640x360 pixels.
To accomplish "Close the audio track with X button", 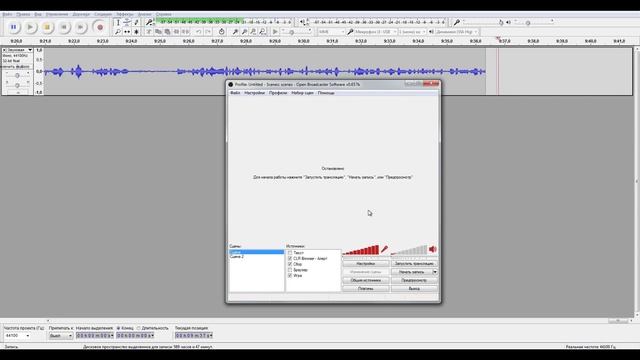I will click(4, 50).
